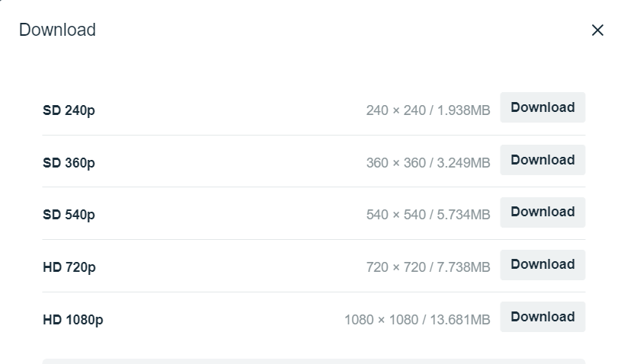Click the 240 × 240 resolution text
The height and width of the screenshot is (364, 624).
395,110
